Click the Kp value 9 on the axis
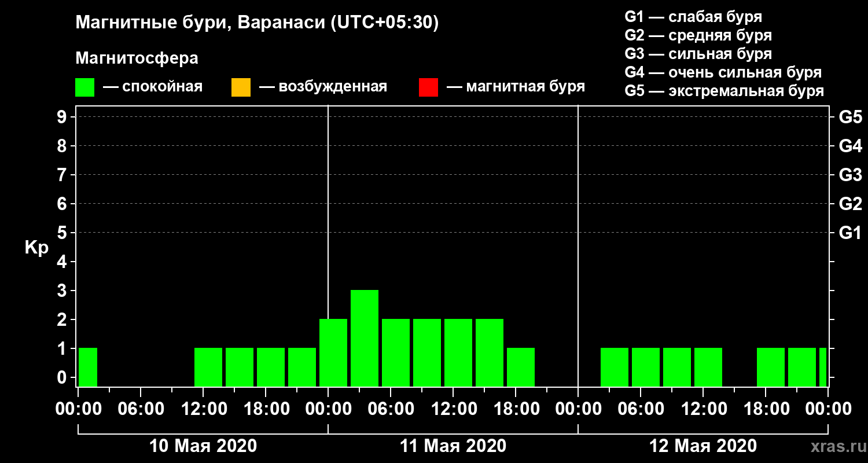The width and height of the screenshot is (868, 463). (63, 117)
